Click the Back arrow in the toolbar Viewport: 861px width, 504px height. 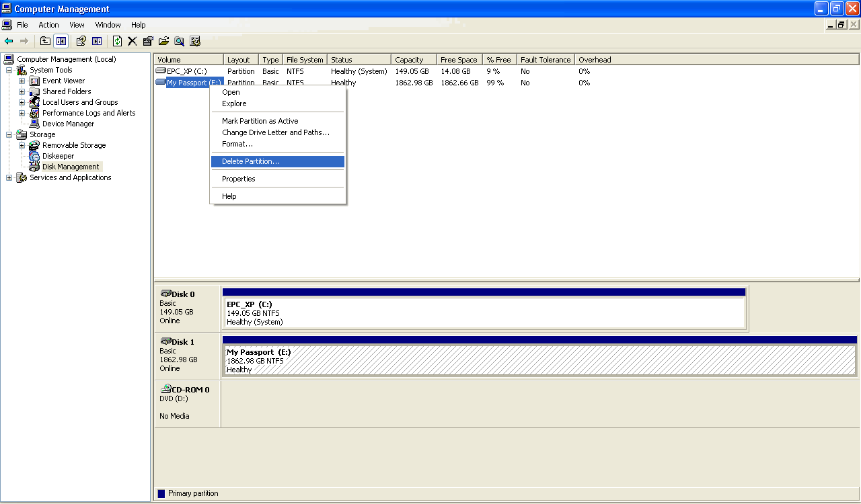point(9,41)
